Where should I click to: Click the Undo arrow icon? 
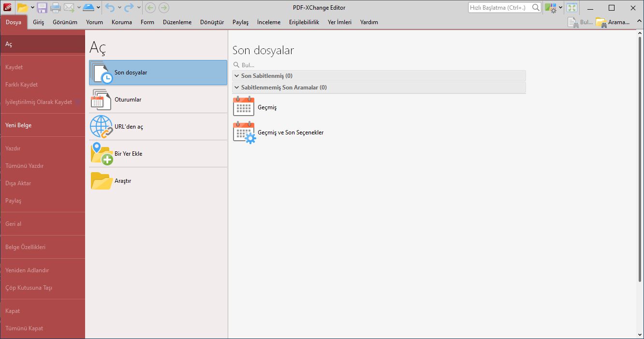110,7
